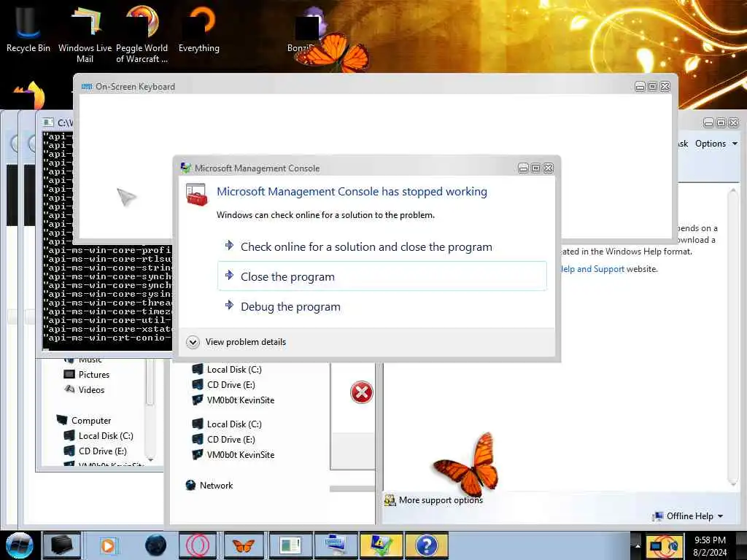The height and width of the screenshot is (560, 747).
Task: Expand View problem details
Action: click(x=237, y=342)
